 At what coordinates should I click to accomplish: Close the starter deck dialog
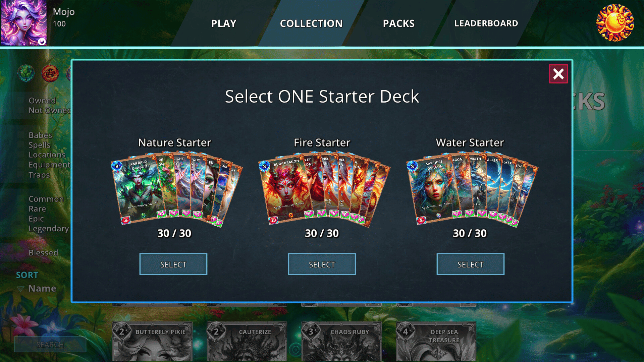[x=558, y=74]
